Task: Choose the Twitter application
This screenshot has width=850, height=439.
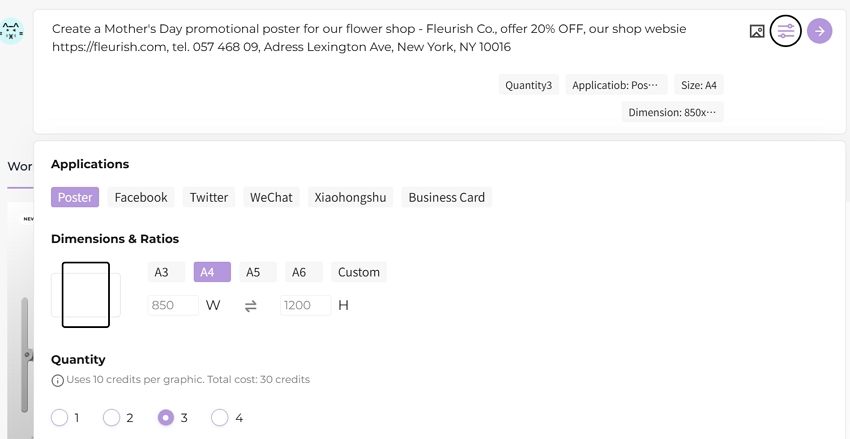Action: pyautogui.click(x=209, y=197)
